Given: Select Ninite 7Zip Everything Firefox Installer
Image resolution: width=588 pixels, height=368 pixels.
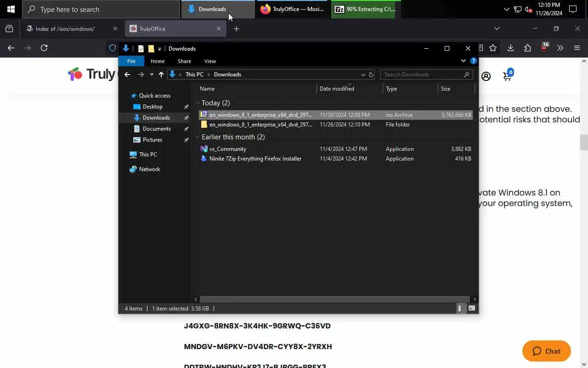Looking at the screenshot, I should coord(336,159).
